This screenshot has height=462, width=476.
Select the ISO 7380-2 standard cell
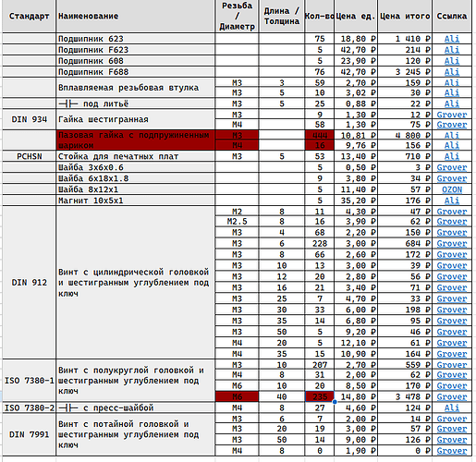pyautogui.click(x=29, y=407)
